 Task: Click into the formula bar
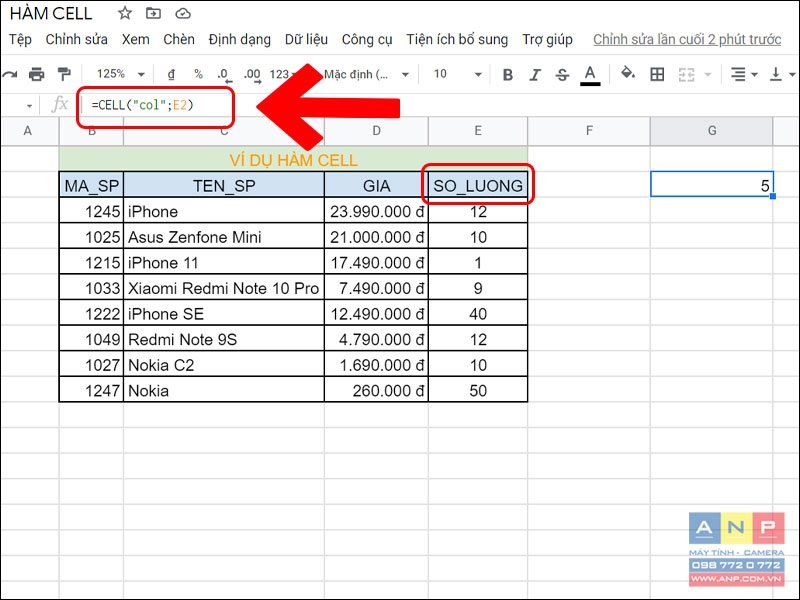(x=439, y=106)
